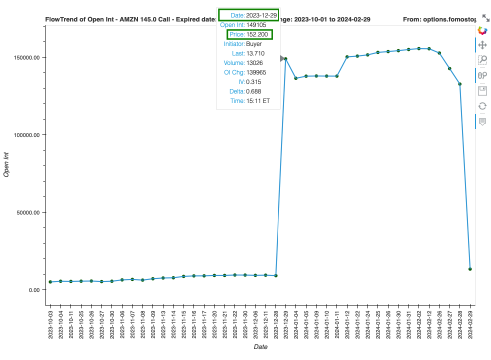Click the Save plot icon
The width and height of the screenshot is (491, 360).
[x=482, y=91]
